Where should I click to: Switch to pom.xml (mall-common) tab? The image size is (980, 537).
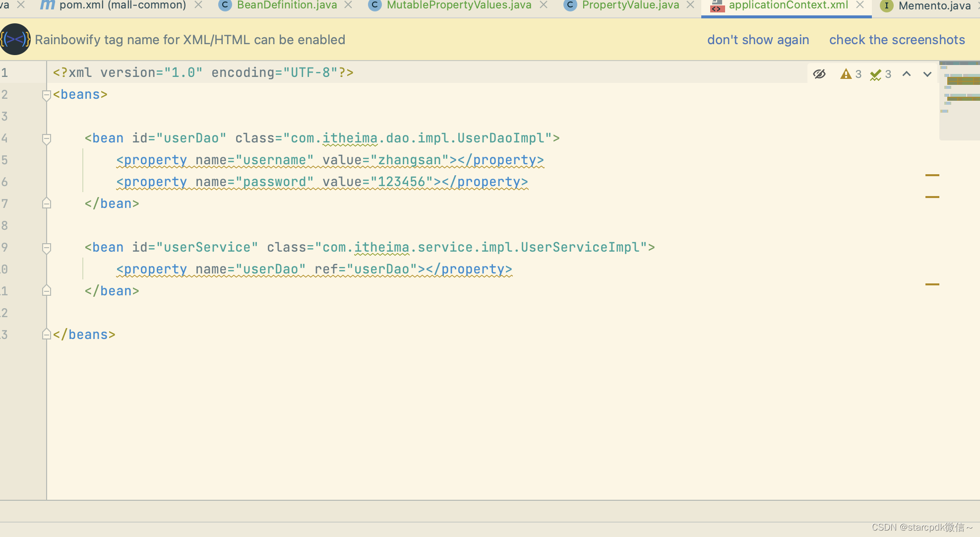[122, 5]
